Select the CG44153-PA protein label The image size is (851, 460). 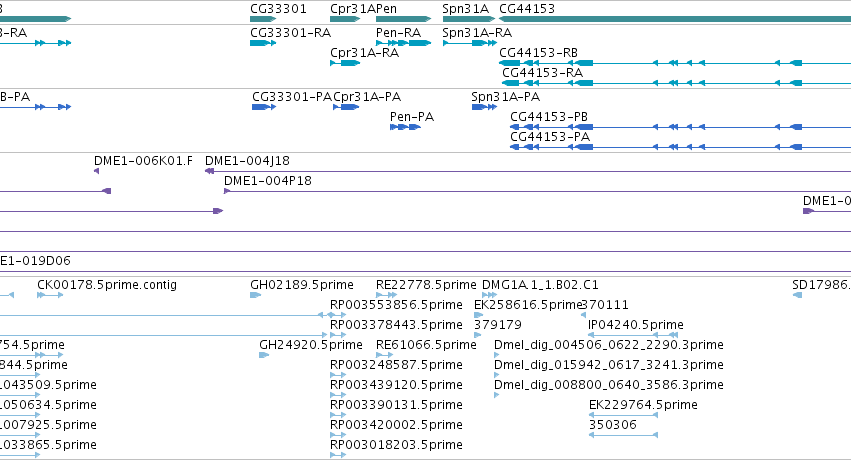550,137
